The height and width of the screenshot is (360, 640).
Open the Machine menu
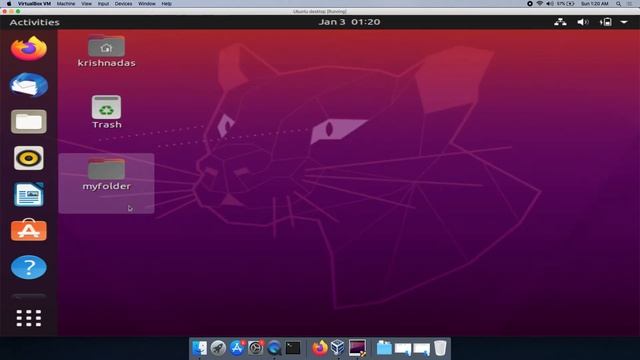[66, 4]
